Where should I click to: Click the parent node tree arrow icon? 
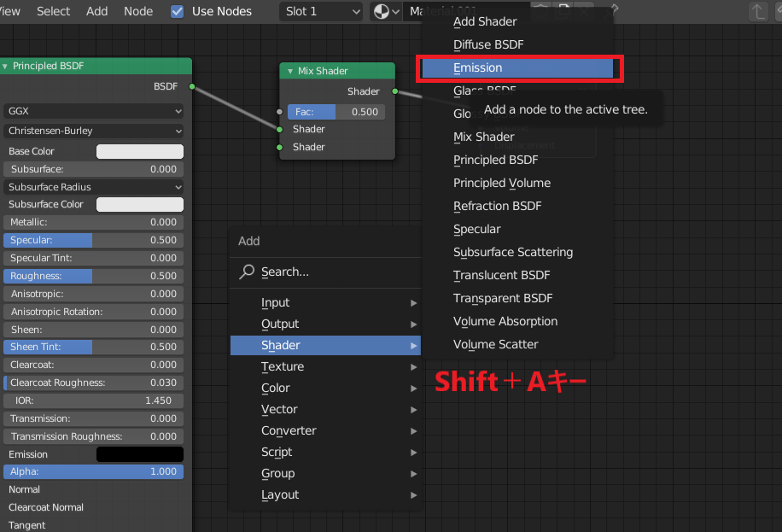758,11
